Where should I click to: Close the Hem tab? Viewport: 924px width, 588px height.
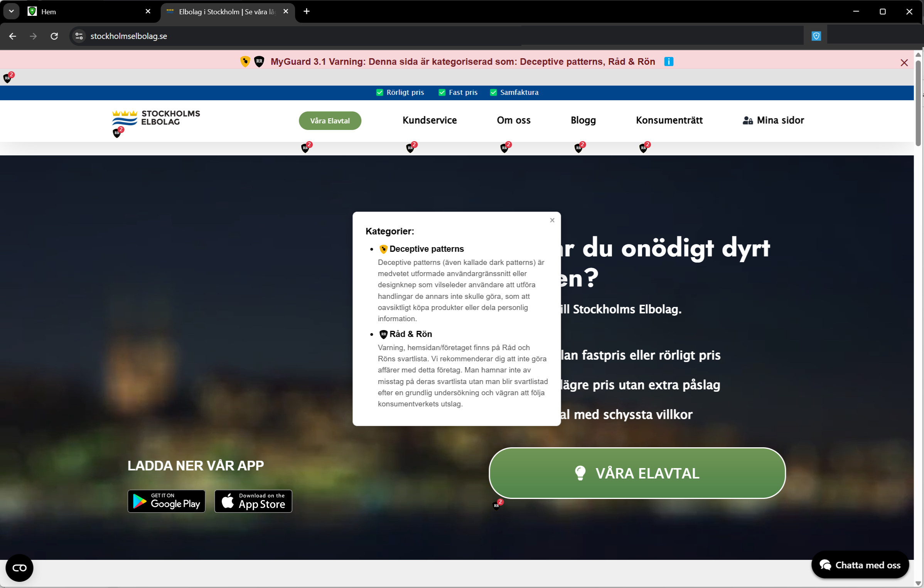[148, 12]
